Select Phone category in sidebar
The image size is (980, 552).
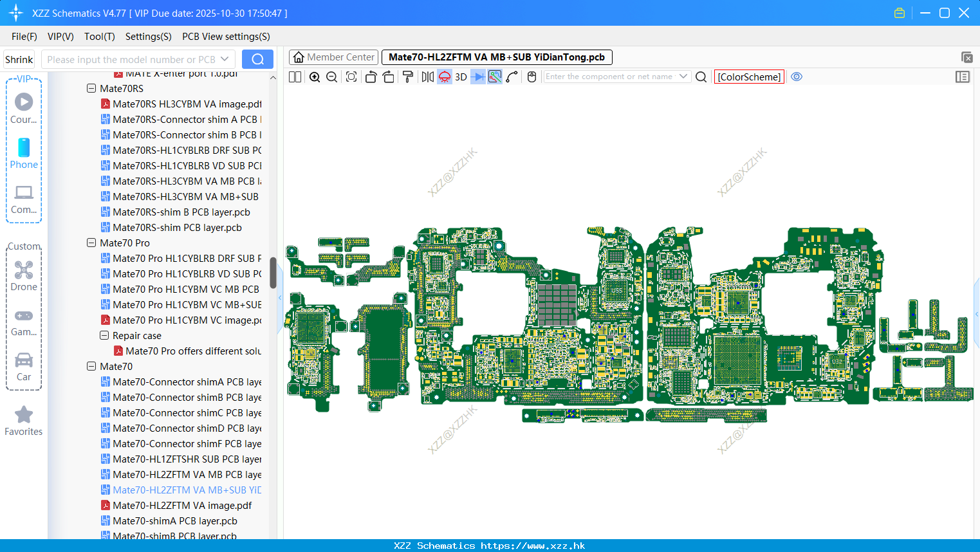[24, 153]
